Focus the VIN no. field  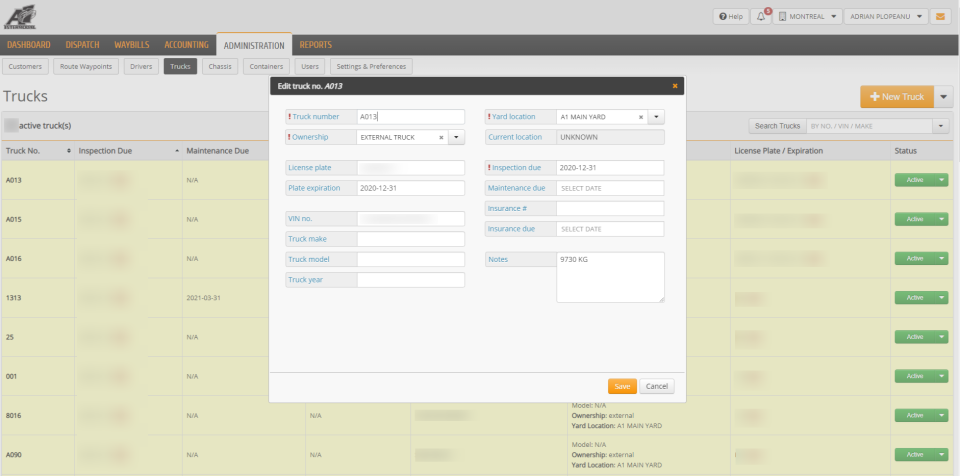tap(411, 219)
